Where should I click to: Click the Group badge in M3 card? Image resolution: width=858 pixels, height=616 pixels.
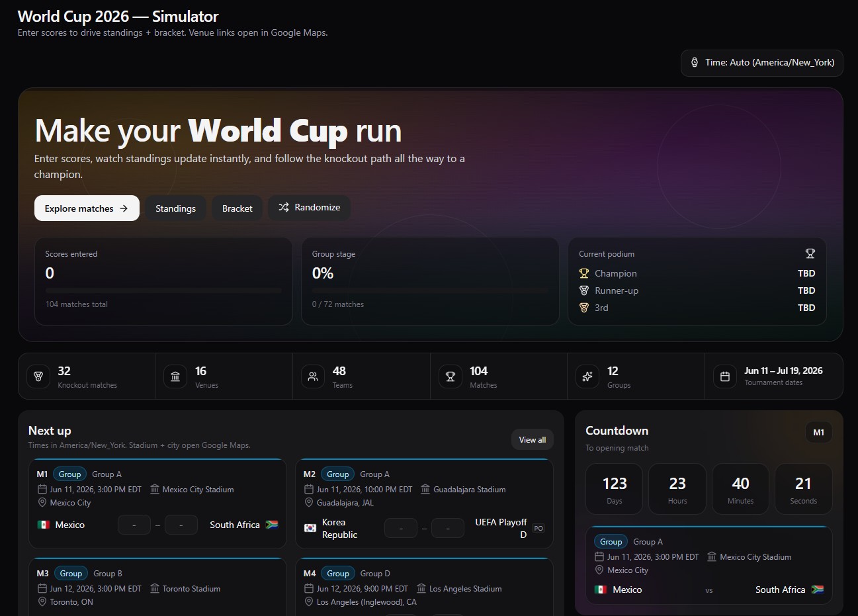71,574
